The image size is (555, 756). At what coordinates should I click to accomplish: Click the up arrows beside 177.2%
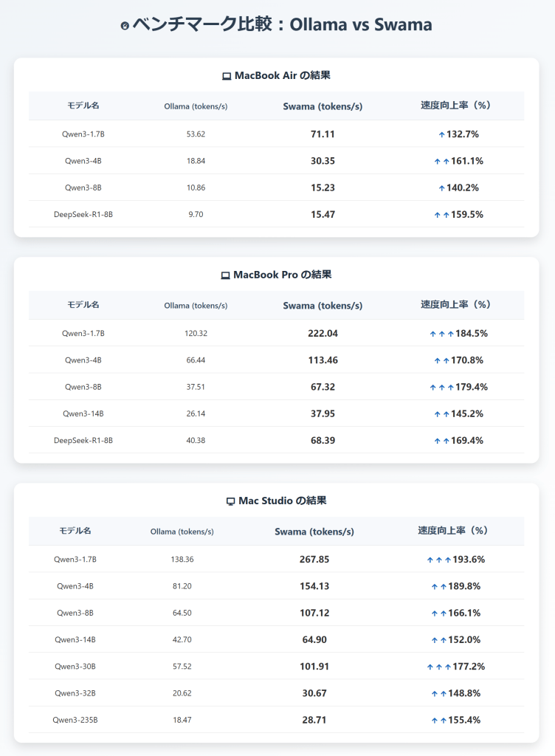tap(439, 667)
